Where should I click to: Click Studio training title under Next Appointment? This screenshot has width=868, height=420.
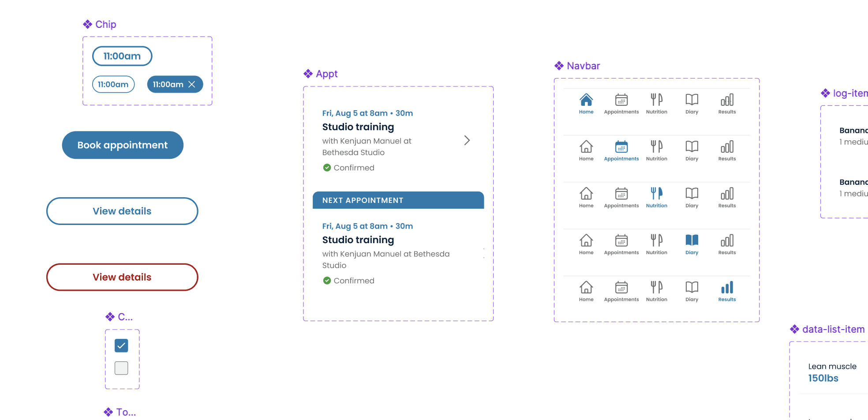358,240
